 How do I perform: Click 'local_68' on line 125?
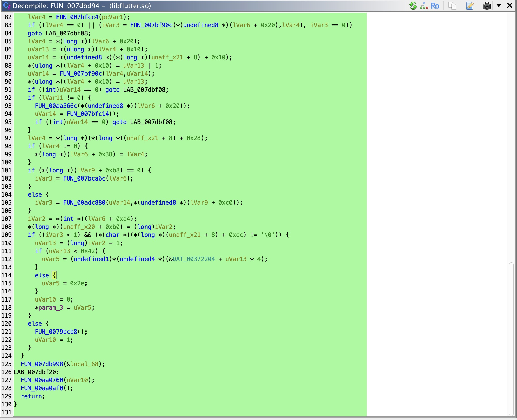tap(84, 364)
